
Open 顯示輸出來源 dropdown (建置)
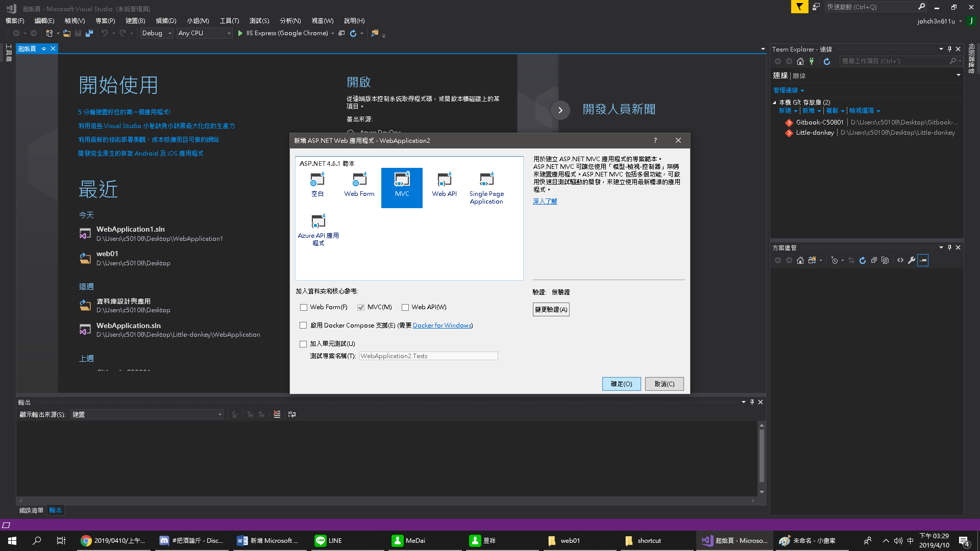147,414
